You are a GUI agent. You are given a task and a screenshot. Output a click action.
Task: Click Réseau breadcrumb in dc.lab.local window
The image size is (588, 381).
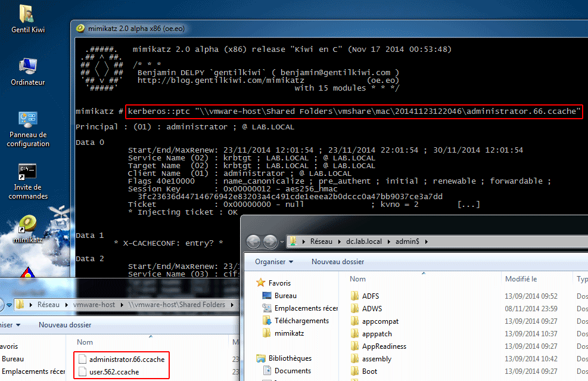tap(321, 241)
